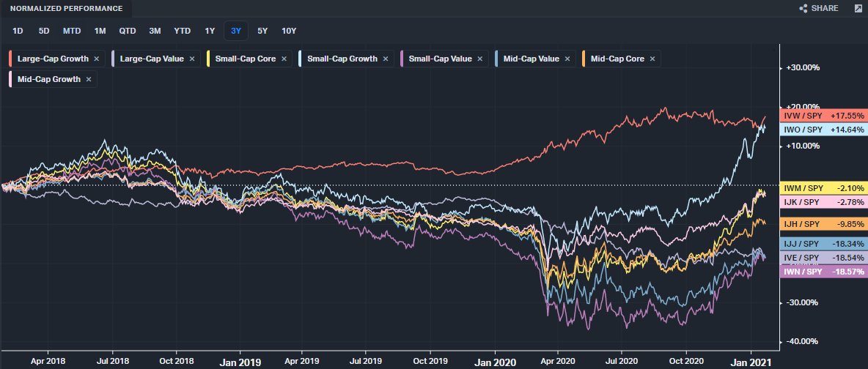Open the pop-out expand chart icon
This screenshot has height=369, width=868.
coord(858,8)
